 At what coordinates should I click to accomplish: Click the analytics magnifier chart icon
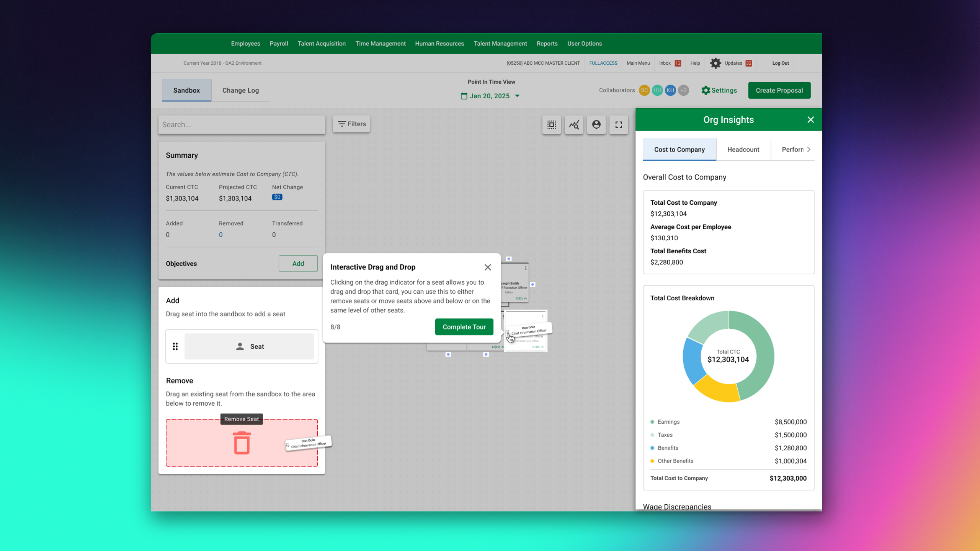(574, 124)
